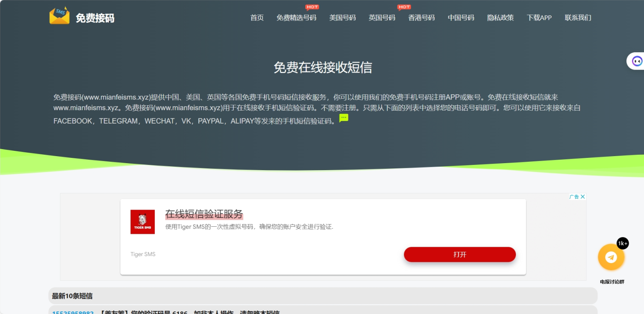644x314 pixels.
Task: Click 下载APP in the navigation bar
Action: pos(539,18)
